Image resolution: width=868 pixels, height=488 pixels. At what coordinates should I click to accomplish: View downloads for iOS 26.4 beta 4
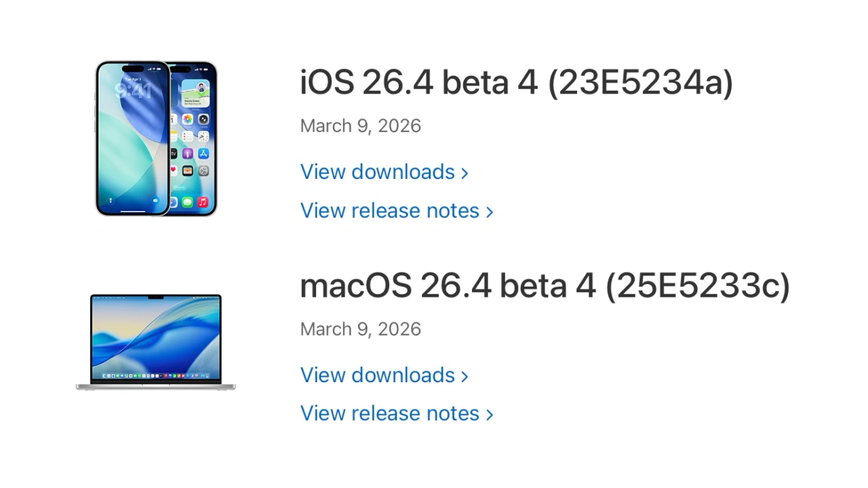click(377, 171)
